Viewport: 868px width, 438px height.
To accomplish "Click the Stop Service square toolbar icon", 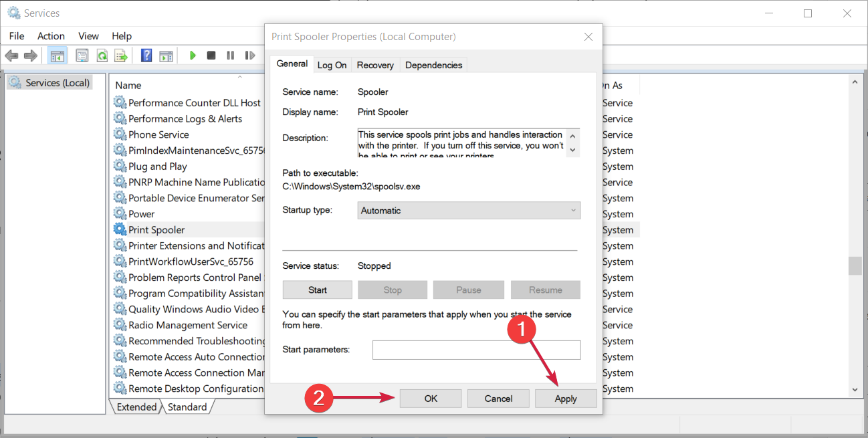I will pyautogui.click(x=211, y=56).
